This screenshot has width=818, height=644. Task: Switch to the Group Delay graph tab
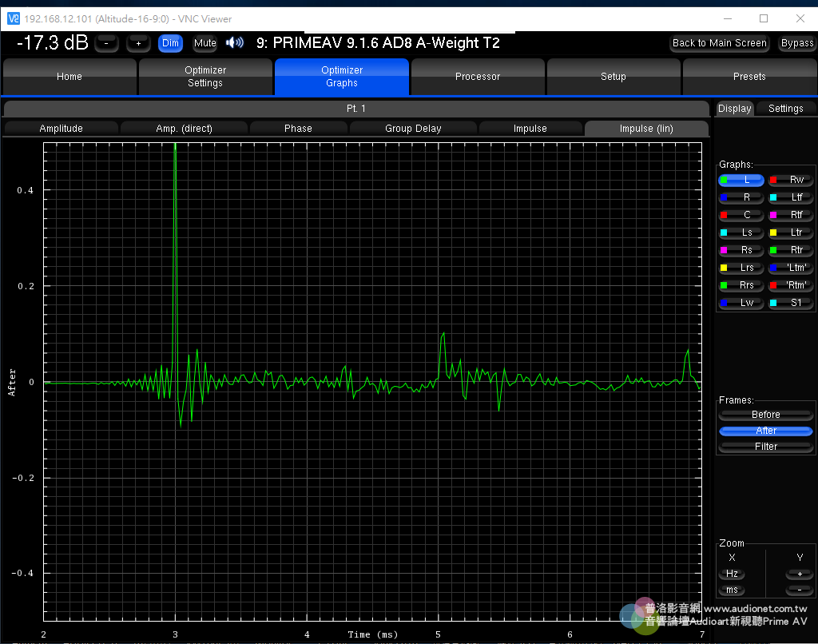point(413,128)
